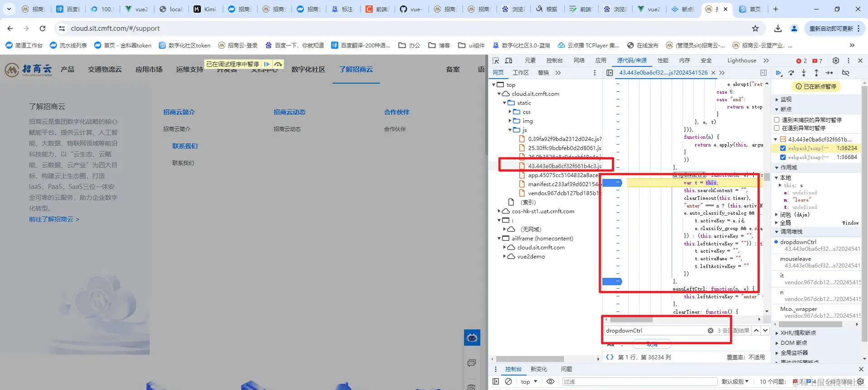Screen dimensions: 868x390
Task: Open 联系我们 link
Action: pyautogui.click(x=185, y=146)
